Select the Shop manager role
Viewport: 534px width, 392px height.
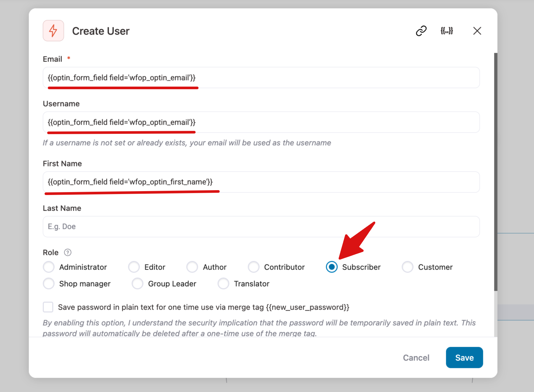tap(48, 284)
